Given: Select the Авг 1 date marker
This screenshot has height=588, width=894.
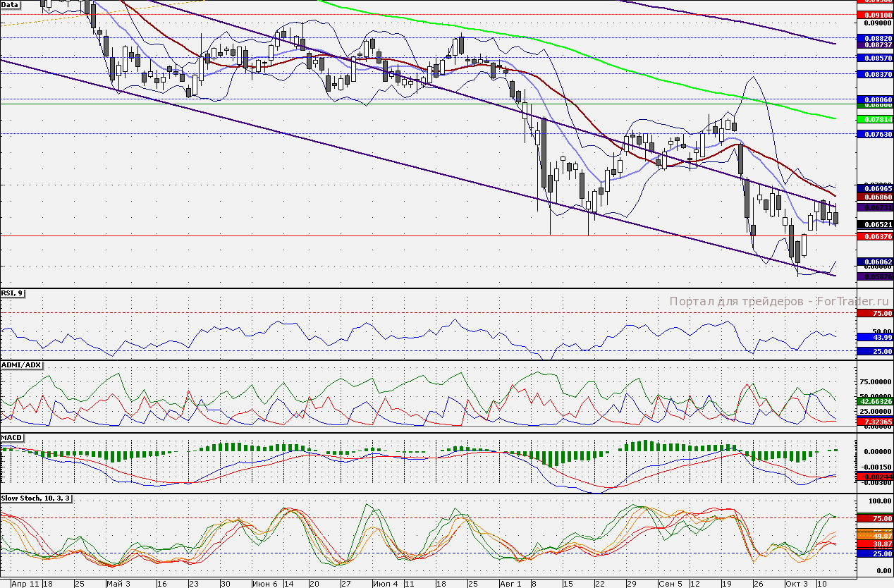Looking at the screenshot, I should 510,584.
